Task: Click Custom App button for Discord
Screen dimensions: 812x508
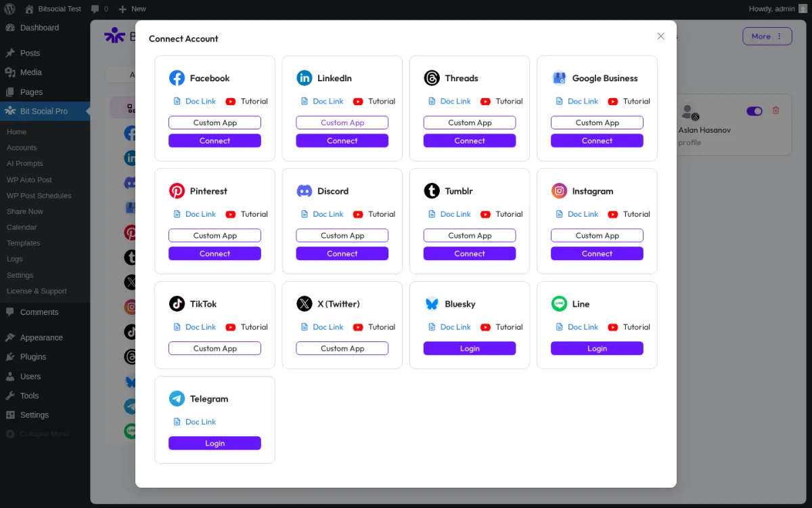Action: [x=342, y=236]
